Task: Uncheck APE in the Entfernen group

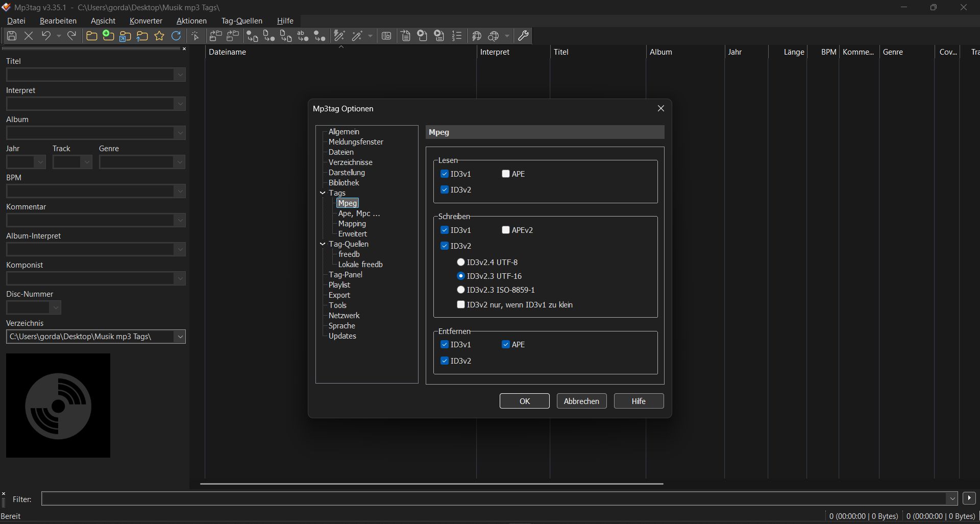Action: 506,345
